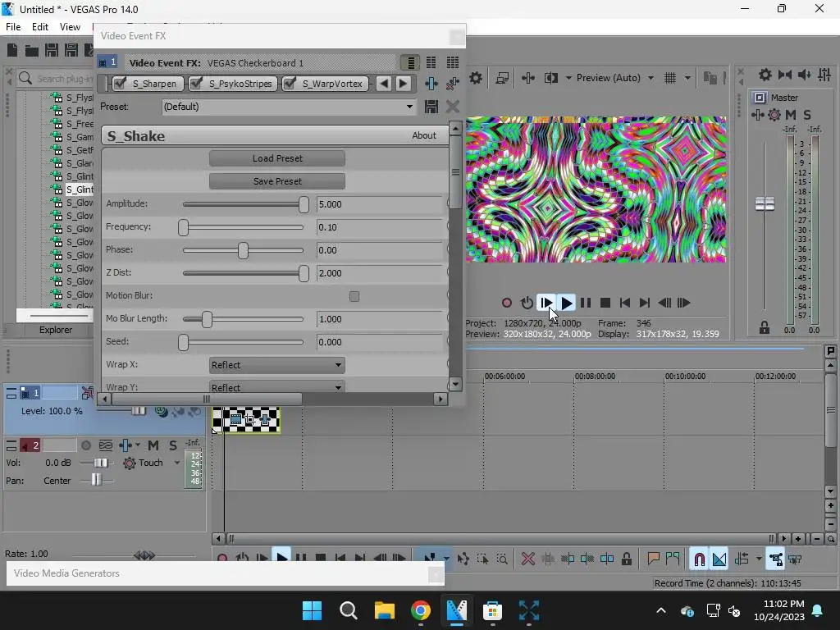The width and height of the screenshot is (840, 630).
Task: Open the Touch automation mode dropdown
Action: click(177, 463)
